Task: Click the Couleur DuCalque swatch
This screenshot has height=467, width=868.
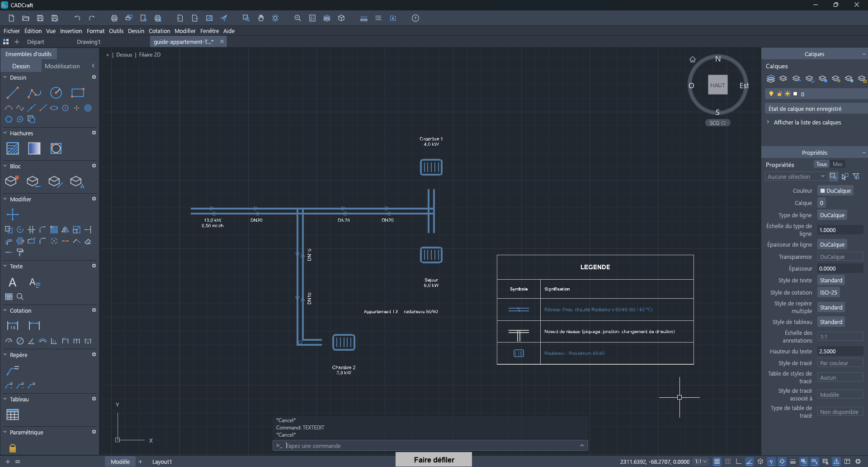Action: (835, 191)
